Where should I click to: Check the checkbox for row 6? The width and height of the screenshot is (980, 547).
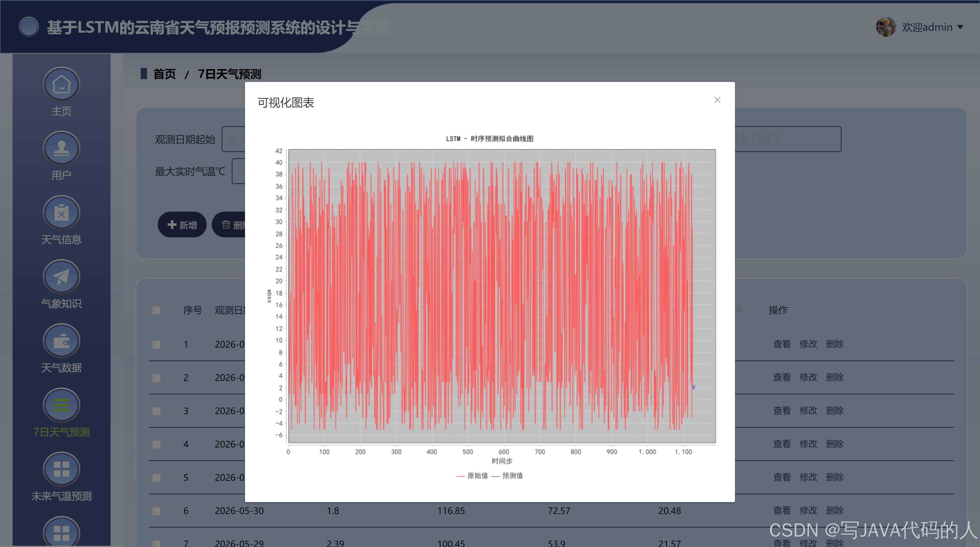156,511
